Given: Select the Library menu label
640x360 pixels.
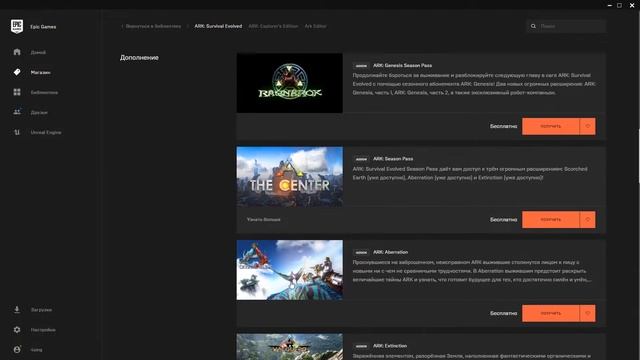Looking at the screenshot, I should [44, 92].
